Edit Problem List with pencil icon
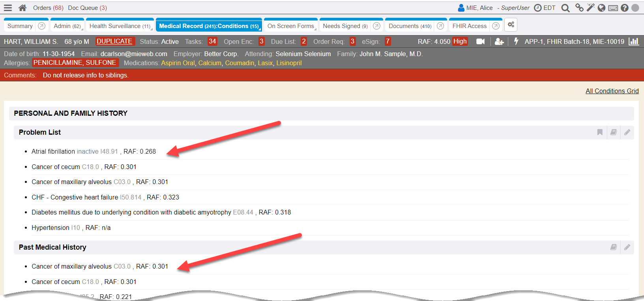Viewport: 644px width, 301px height. tap(627, 132)
